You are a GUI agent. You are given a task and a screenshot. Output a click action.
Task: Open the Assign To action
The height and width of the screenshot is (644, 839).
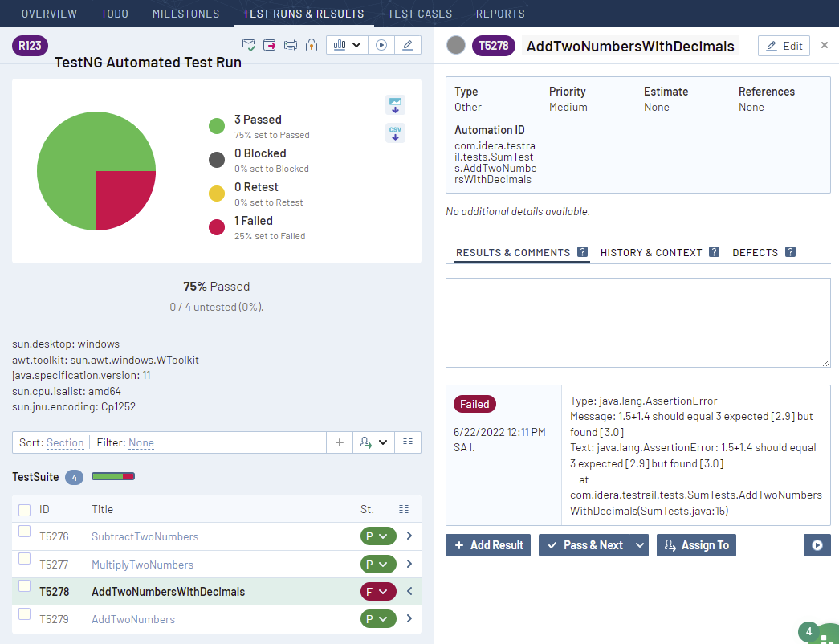[x=696, y=545]
